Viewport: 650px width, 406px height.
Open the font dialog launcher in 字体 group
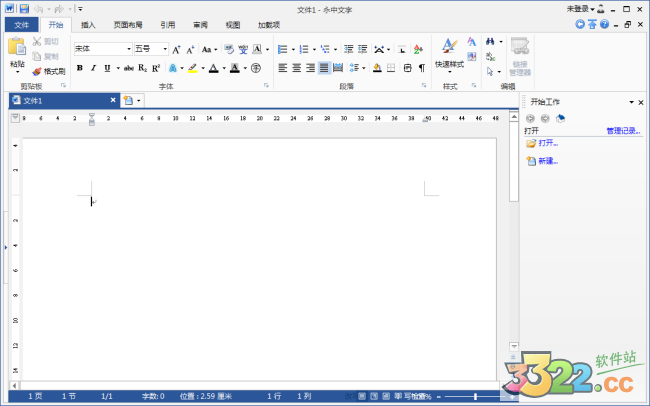[266, 85]
